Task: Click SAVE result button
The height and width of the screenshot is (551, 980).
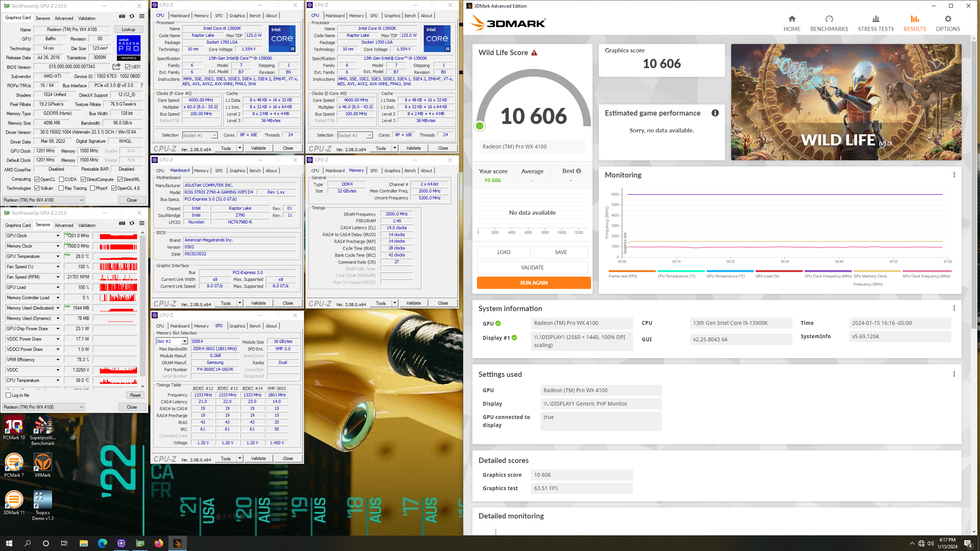Action: pos(561,252)
